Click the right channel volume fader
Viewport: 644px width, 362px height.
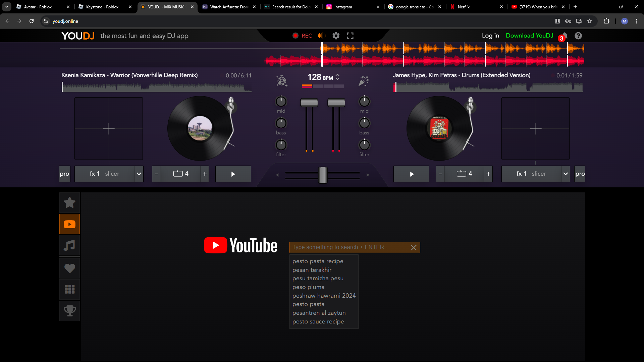[x=336, y=103]
